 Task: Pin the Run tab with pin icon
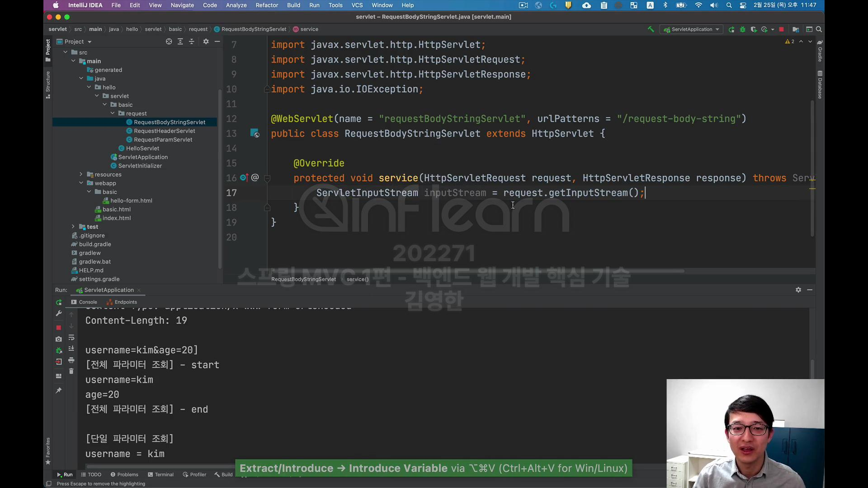point(58,390)
